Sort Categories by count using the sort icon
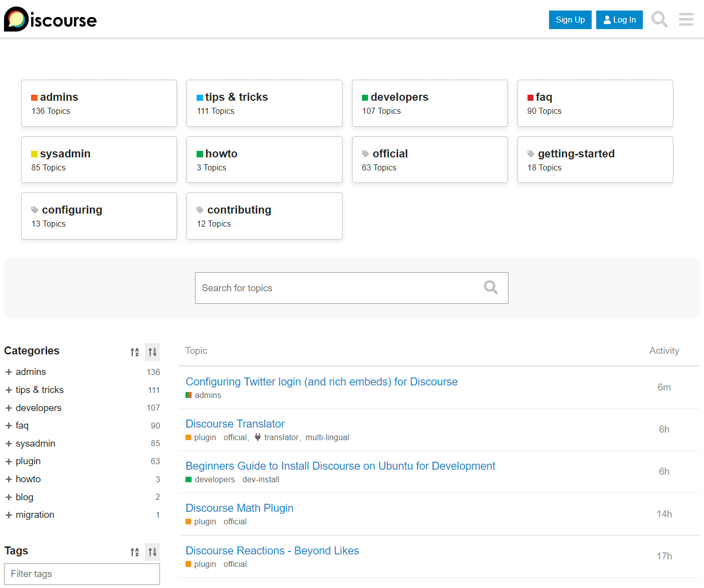The image size is (704, 588). pos(152,352)
